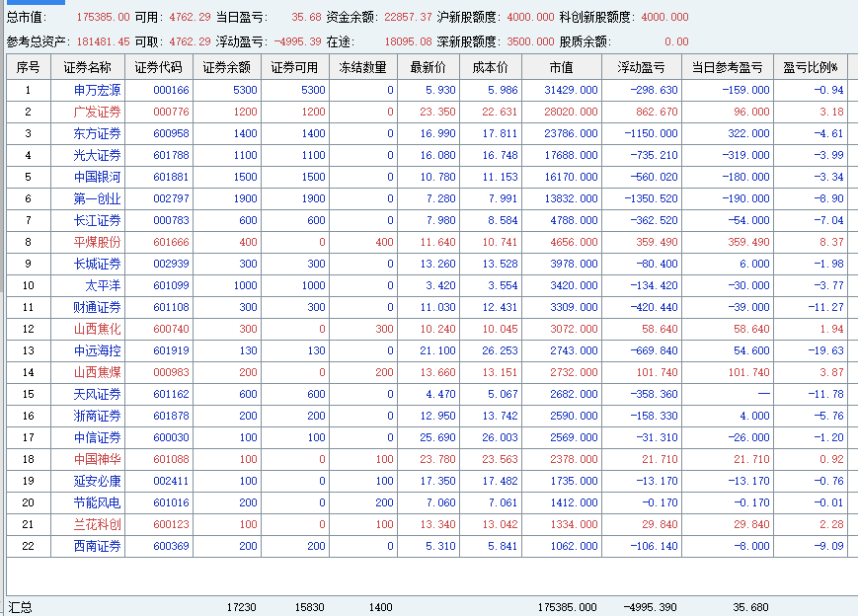Select the 西南证券 stock name

click(98, 546)
